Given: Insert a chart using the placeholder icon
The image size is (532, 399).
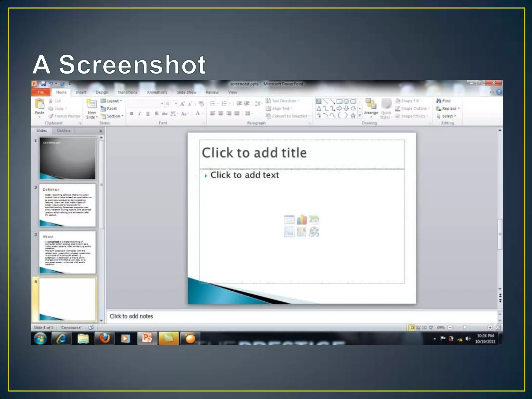Looking at the screenshot, I should pos(302,220).
